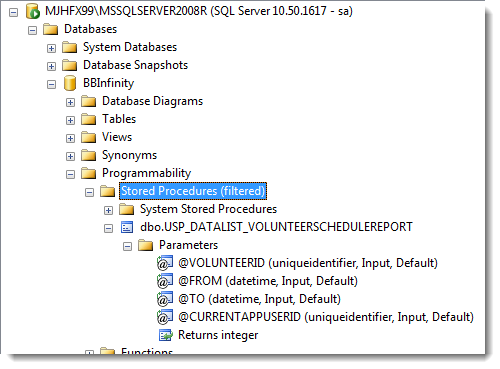Click the Databases folder icon
Image resolution: width=500 pixels, height=369 pixels.
51,29
